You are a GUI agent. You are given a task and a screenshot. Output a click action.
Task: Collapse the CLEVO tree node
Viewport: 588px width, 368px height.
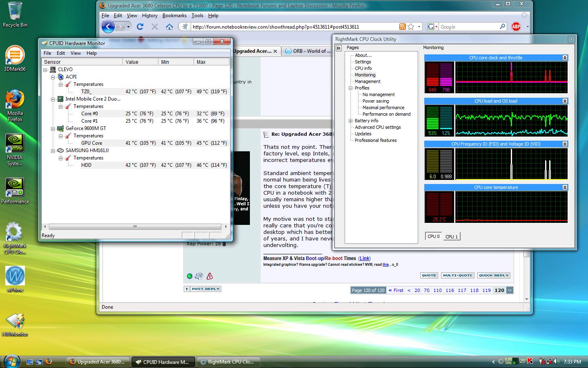pyautogui.click(x=45, y=70)
